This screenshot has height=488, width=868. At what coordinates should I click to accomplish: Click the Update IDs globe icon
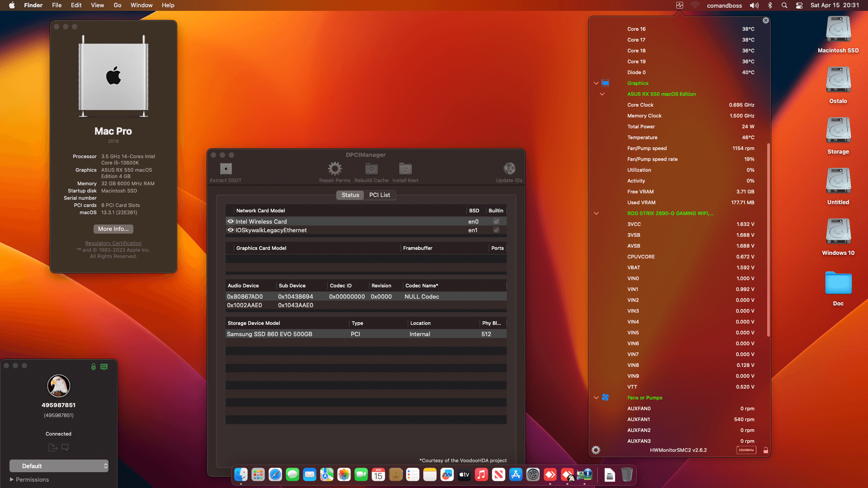pyautogui.click(x=509, y=169)
